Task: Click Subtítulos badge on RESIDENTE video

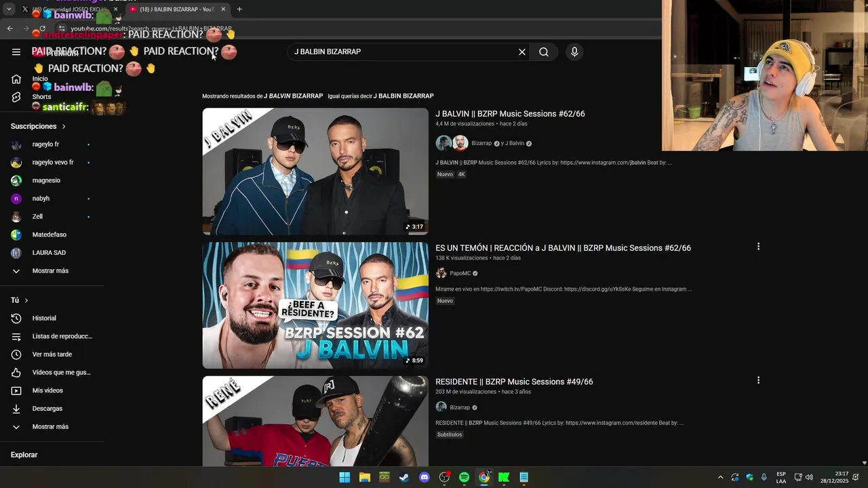Action: (x=450, y=434)
